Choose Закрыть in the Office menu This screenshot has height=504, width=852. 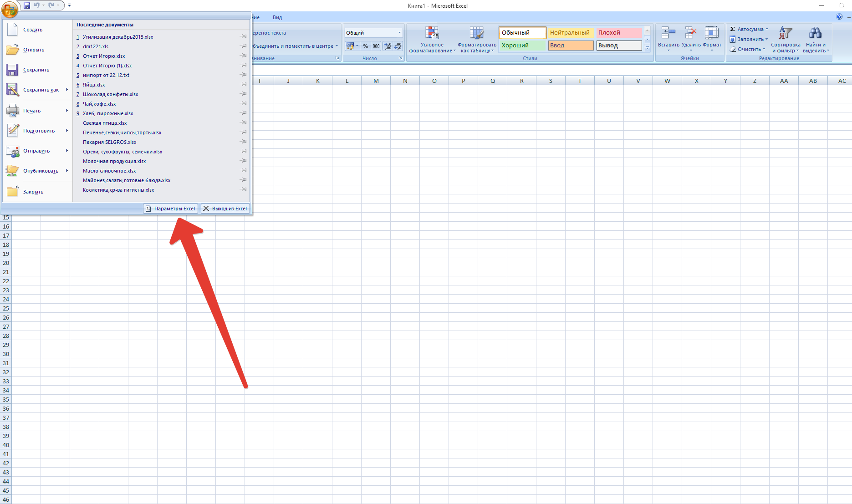coord(37,192)
